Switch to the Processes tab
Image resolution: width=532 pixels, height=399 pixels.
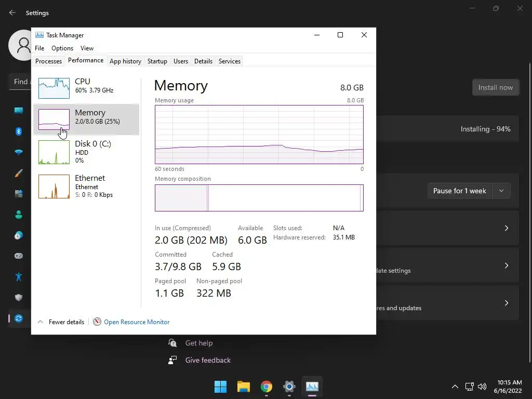[48, 61]
